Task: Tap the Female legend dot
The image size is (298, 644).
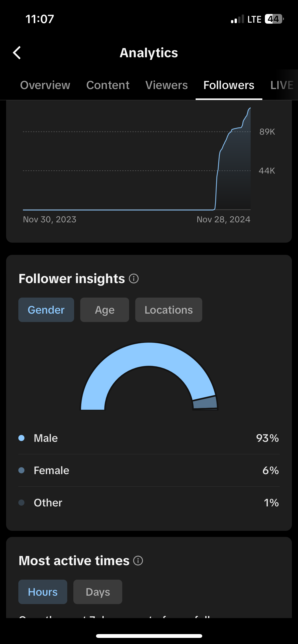Action: click(21, 470)
